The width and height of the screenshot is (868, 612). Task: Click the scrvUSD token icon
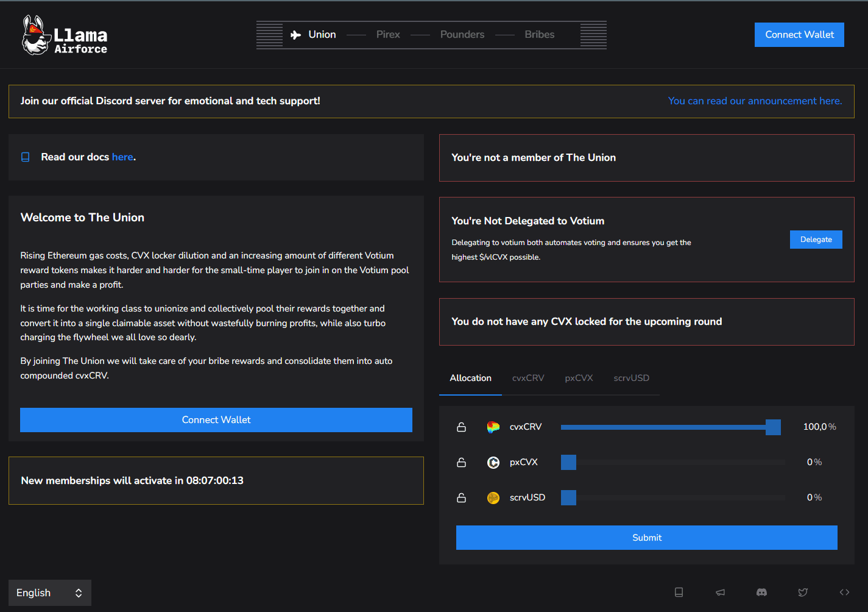(493, 498)
